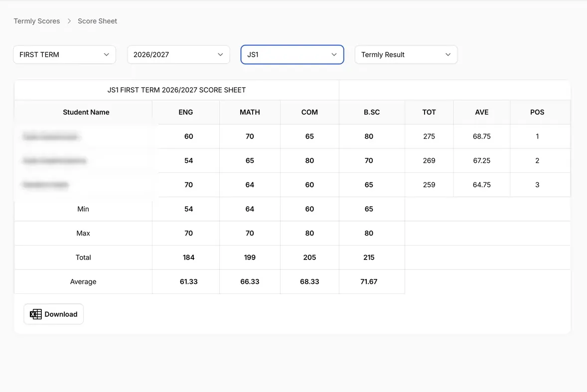Select the total value 275

click(x=429, y=136)
